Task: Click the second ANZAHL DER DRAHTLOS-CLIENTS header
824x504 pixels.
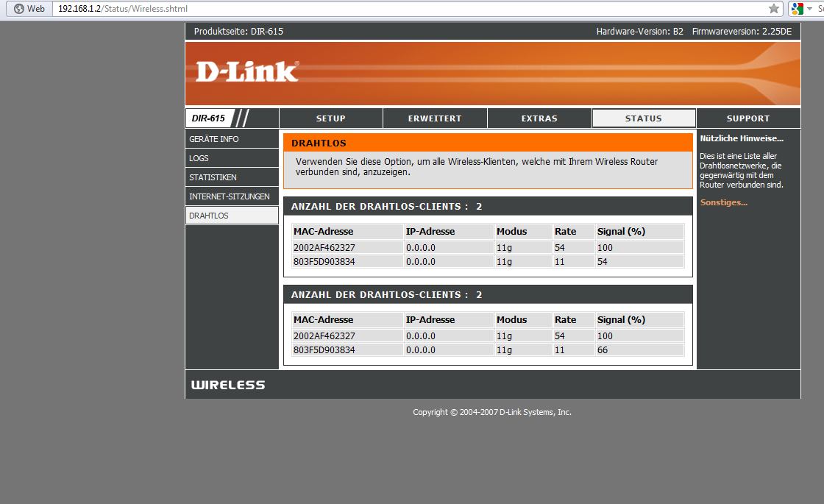Action: click(x=488, y=295)
